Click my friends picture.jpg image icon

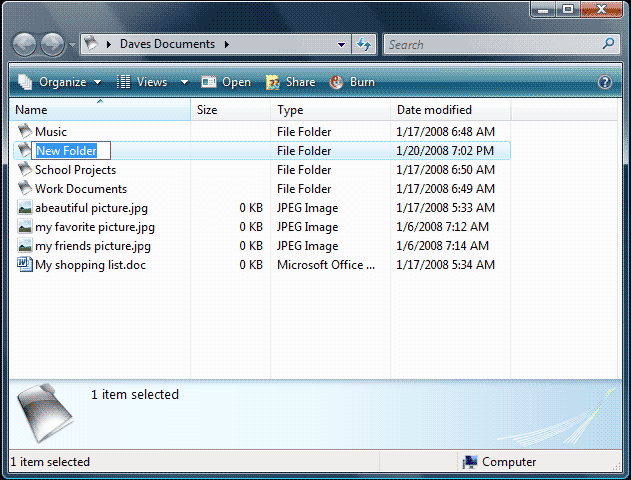pos(25,245)
